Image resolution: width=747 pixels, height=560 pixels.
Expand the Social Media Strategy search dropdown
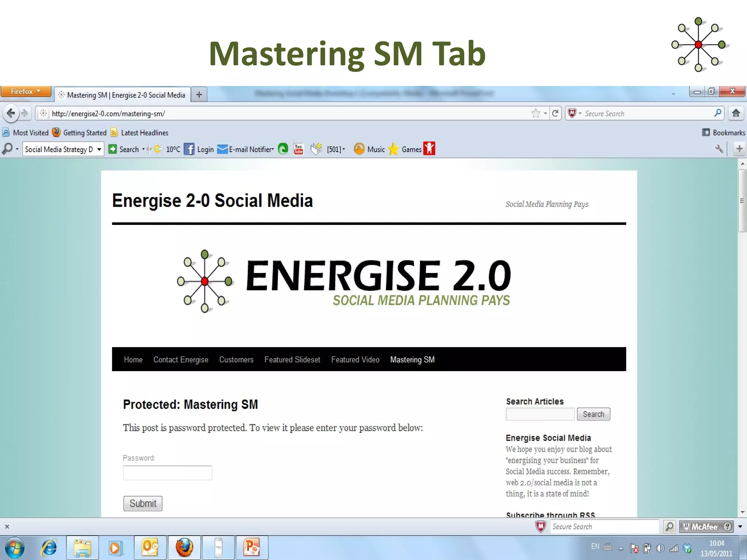click(99, 149)
